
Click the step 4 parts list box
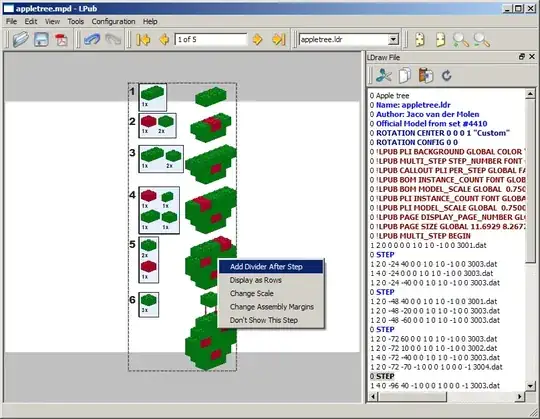159,210
